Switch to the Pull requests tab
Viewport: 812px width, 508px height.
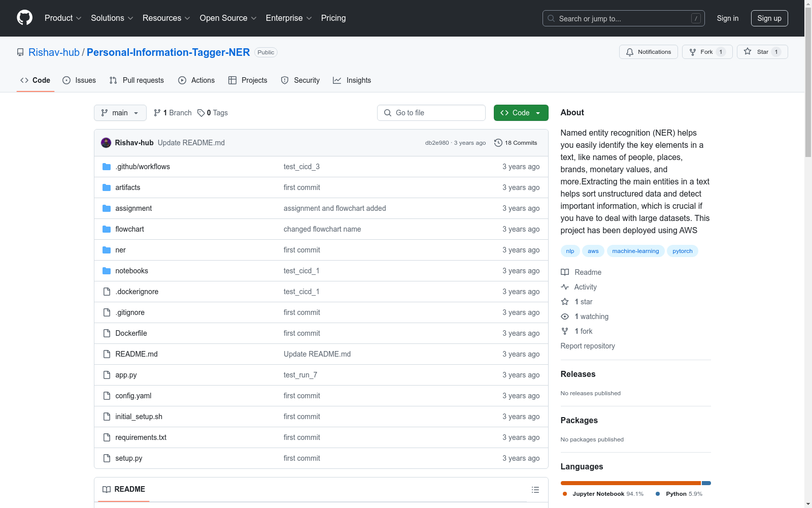[137, 80]
